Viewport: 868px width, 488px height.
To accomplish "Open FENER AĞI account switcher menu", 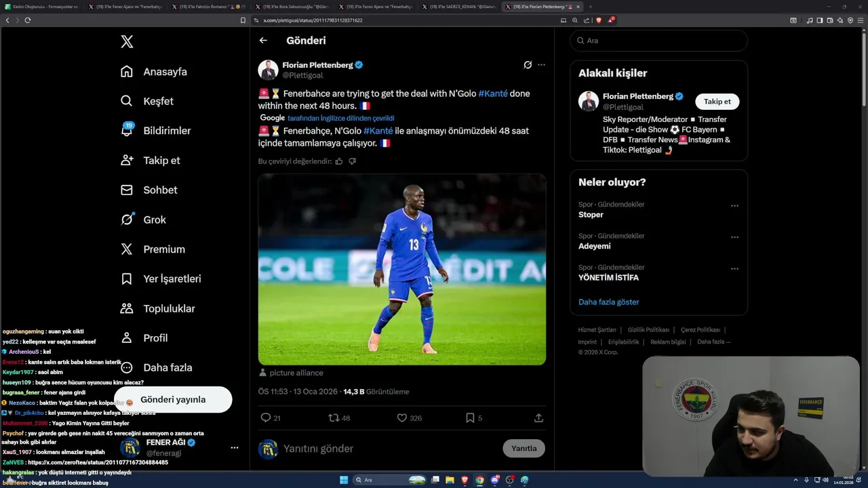I will coord(180,447).
